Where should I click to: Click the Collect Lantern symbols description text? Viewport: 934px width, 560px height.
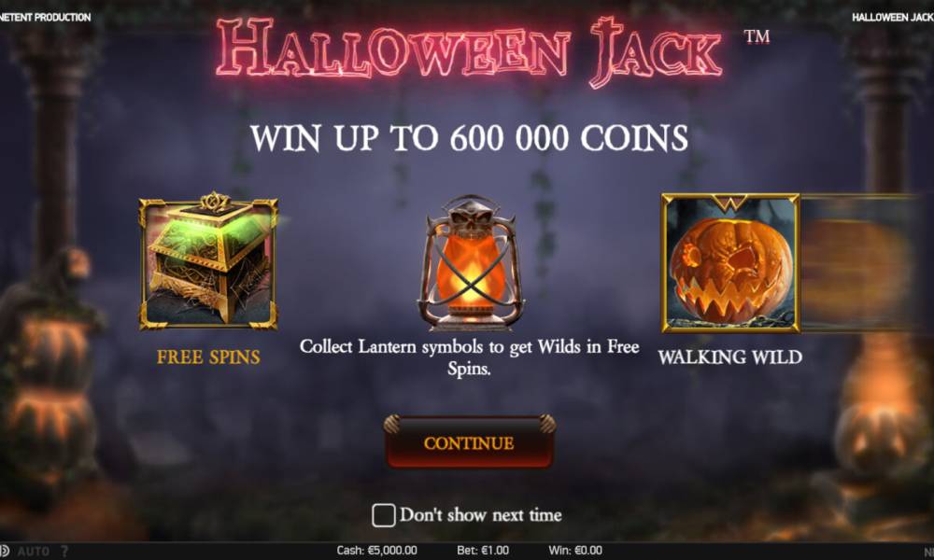point(470,357)
